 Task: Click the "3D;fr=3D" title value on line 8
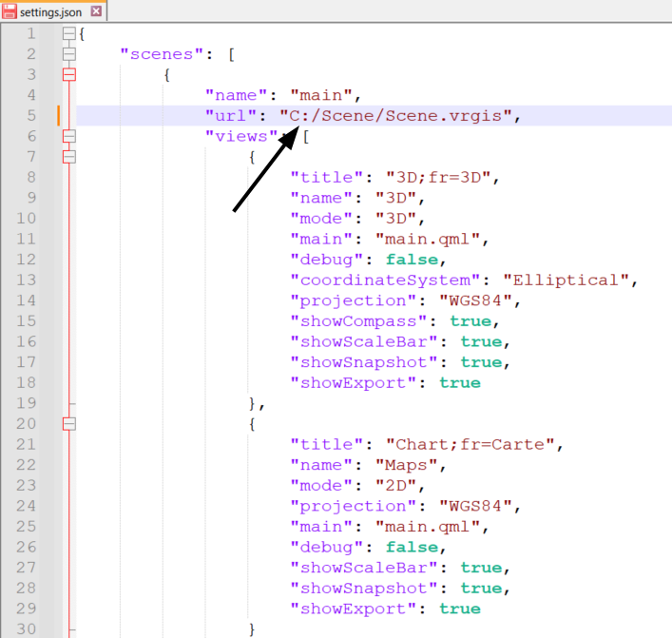[x=441, y=177]
